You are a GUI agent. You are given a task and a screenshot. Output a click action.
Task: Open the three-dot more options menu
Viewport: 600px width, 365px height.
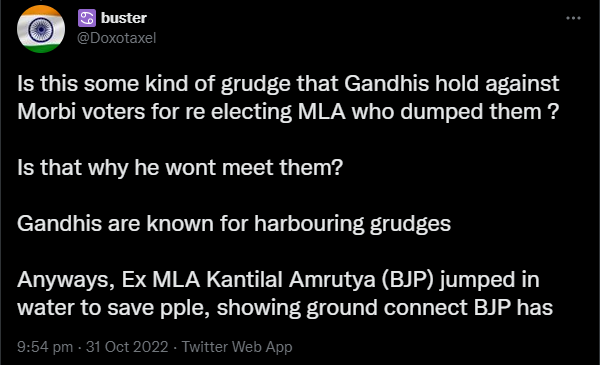coord(573,18)
